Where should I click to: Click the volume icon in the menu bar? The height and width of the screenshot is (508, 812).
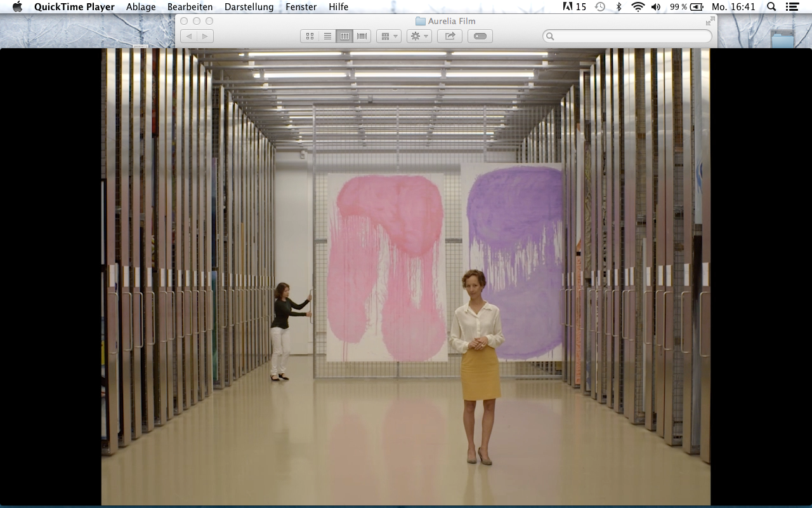coord(656,7)
